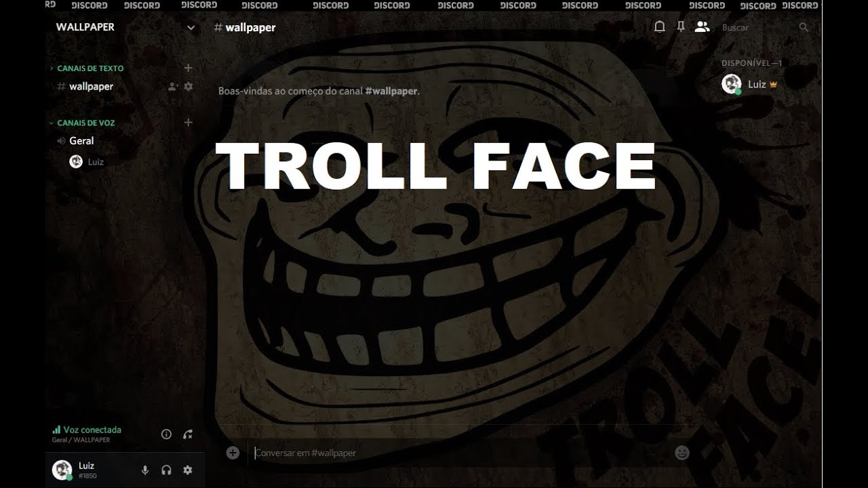Image resolution: width=868 pixels, height=488 pixels.
Task: Select user Luiz in Geral voice channel
Action: 87,162
